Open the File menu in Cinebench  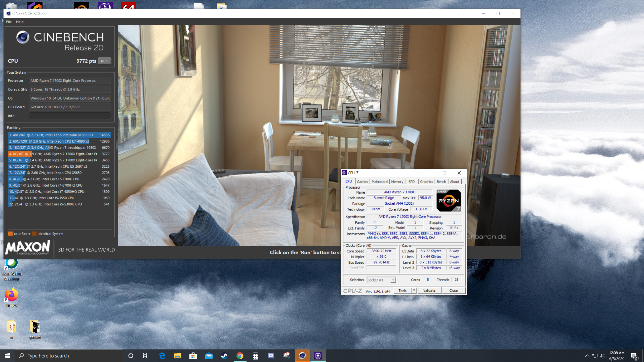pyautogui.click(x=9, y=22)
